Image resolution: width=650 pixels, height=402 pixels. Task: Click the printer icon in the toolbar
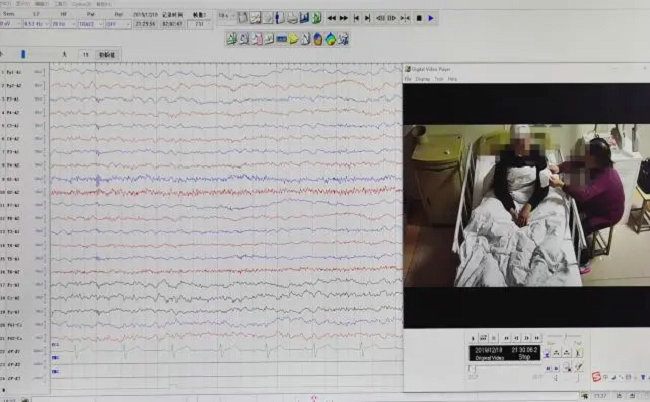[291, 18]
